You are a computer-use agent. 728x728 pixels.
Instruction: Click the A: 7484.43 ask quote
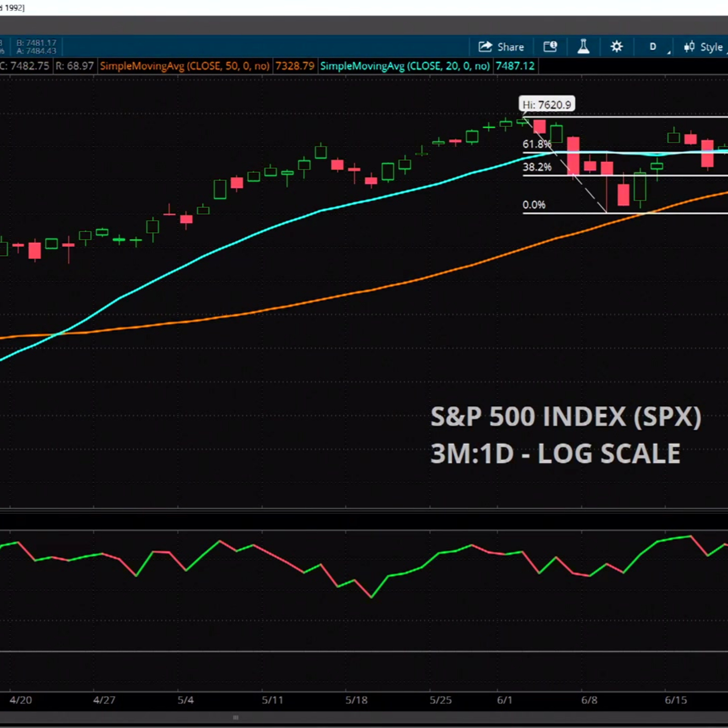[x=36, y=51]
